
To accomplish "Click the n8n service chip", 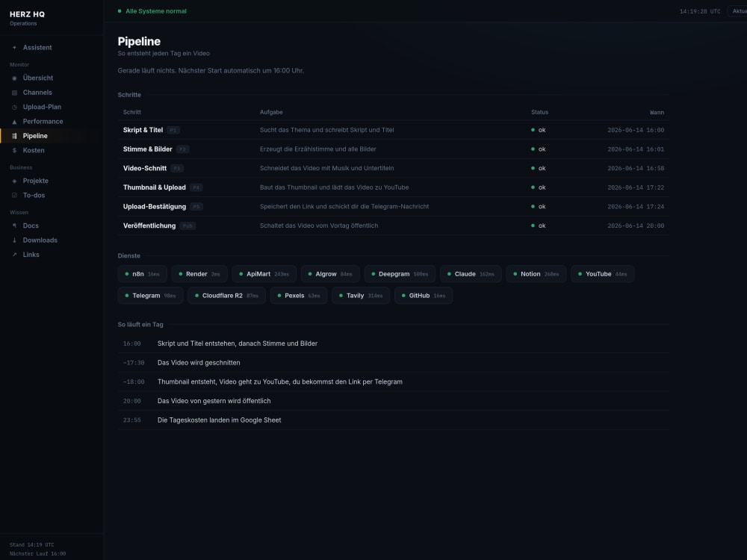I will (x=143, y=274).
